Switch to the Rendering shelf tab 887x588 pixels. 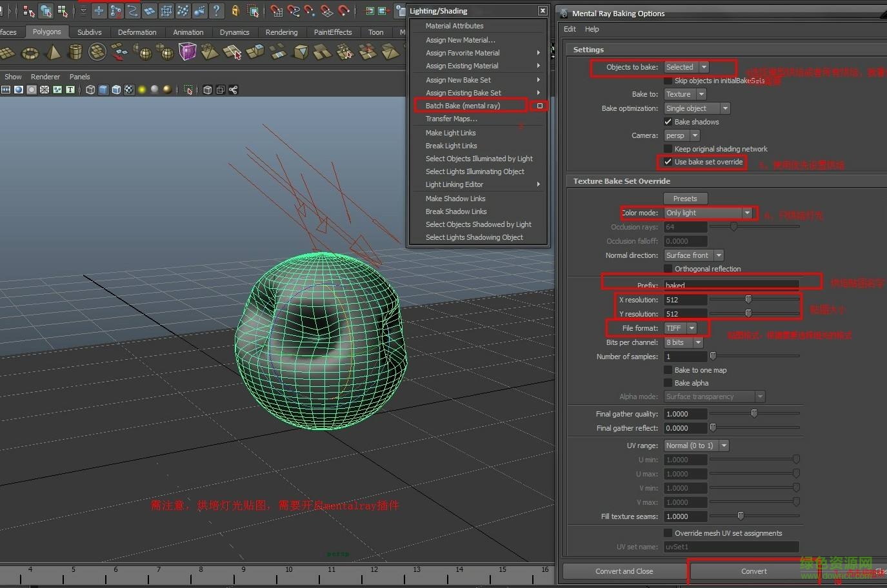pyautogui.click(x=282, y=32)
